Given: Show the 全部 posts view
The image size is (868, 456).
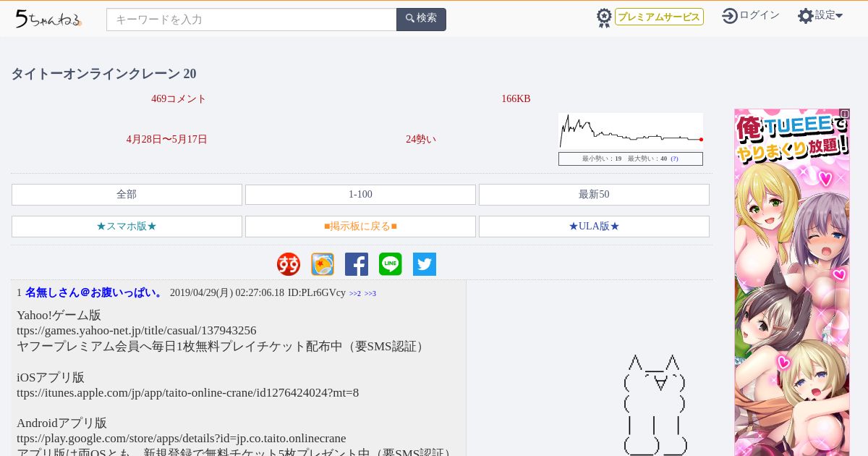Looking at the screenshot, I should [x=127, y=195].
